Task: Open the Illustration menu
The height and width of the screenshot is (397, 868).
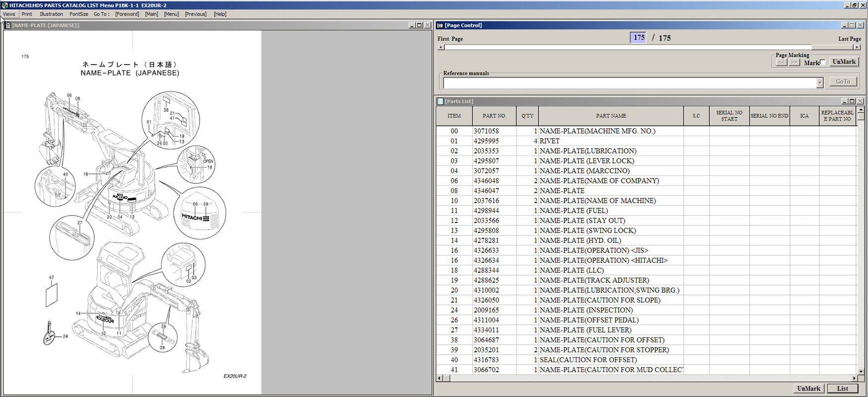Action: [x=51, y=14]
